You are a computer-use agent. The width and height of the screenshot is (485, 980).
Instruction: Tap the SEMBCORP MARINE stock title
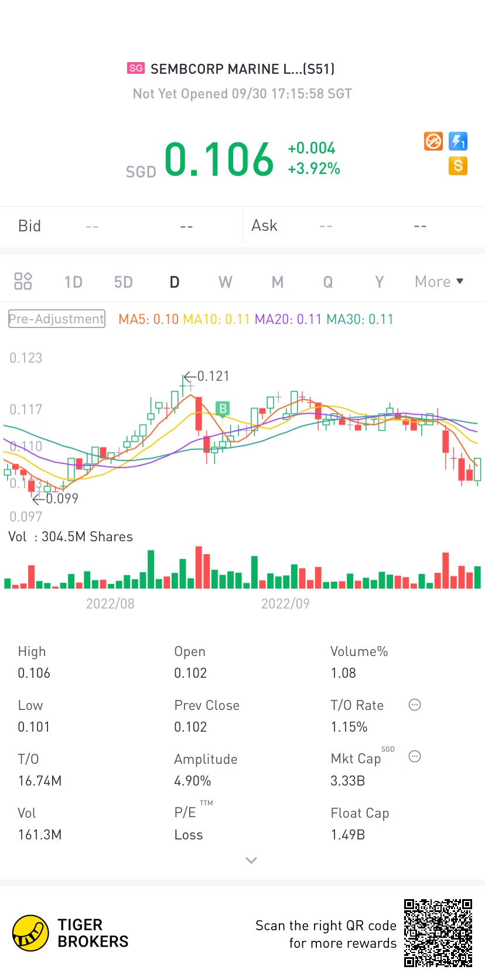pyautogui.click(x=243, y=69)
